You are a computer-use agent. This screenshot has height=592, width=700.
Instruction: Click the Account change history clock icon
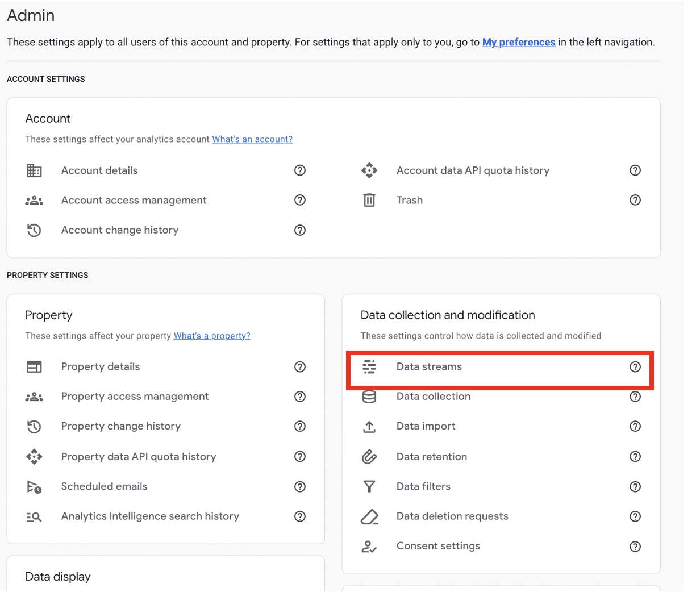[x=34, y=230]
